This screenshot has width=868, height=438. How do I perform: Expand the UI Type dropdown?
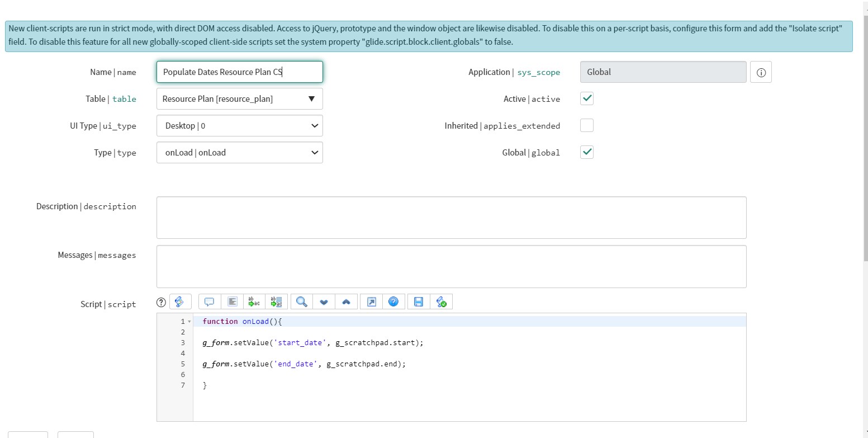239,126
